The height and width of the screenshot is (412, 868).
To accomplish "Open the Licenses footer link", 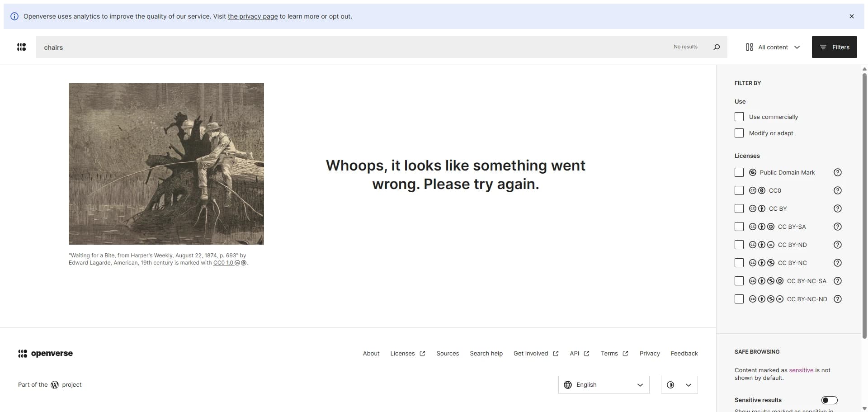I will coord(408,354).
